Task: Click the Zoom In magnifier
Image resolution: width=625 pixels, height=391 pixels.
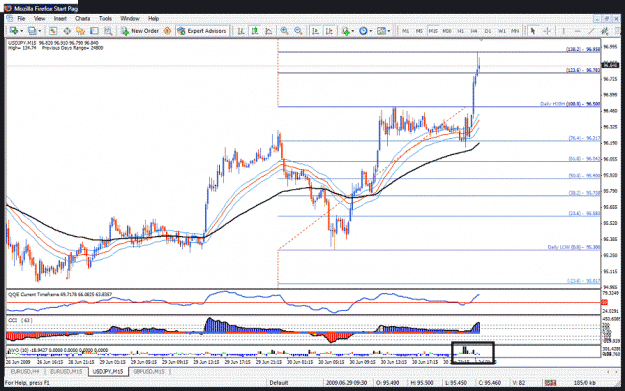Action: tap(284, 31)
